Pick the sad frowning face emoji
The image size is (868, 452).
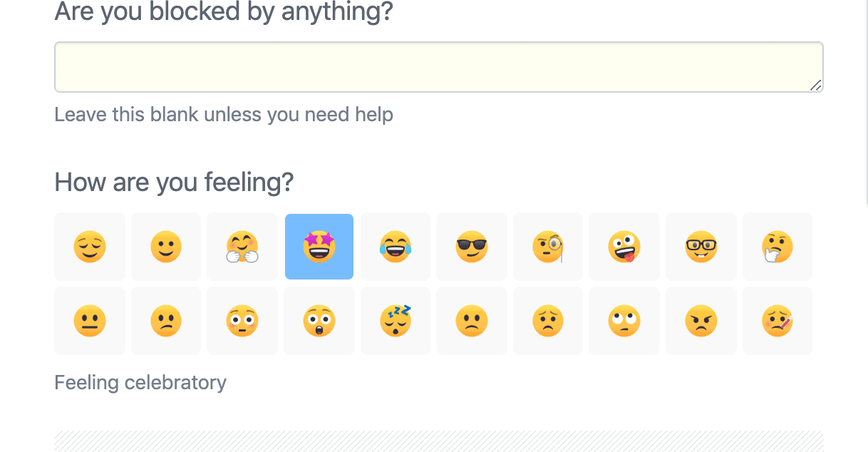click(472, 320)
